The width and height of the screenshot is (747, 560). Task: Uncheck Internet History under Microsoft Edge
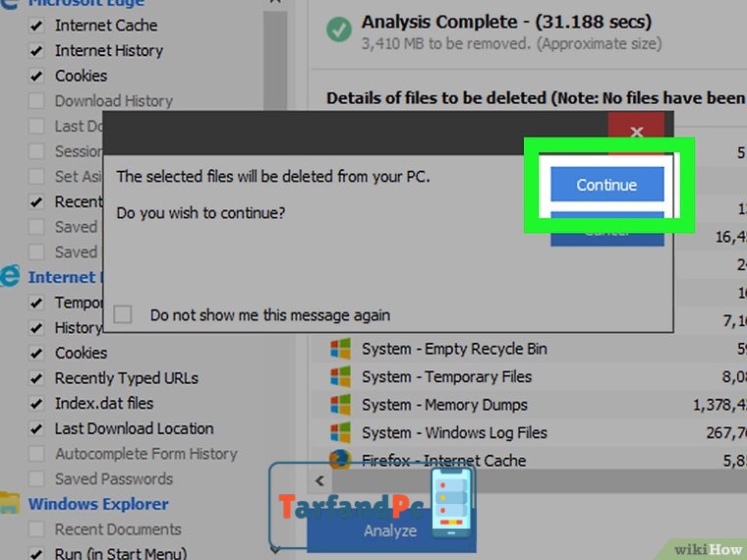[36, 50]
